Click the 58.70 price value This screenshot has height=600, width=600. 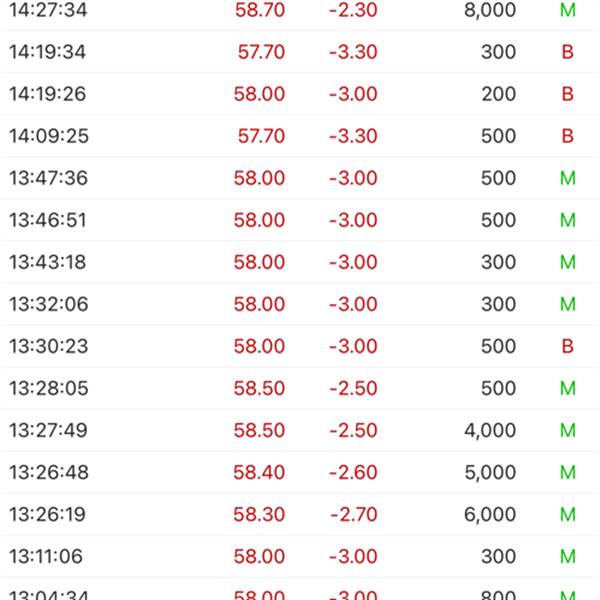259,10
